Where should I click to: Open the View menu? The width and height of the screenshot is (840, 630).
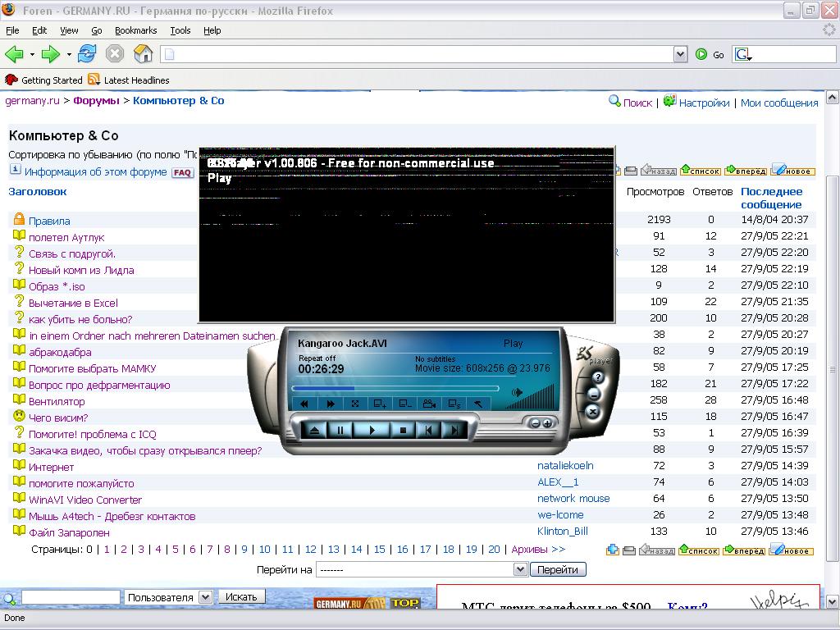tap(69, 30)
